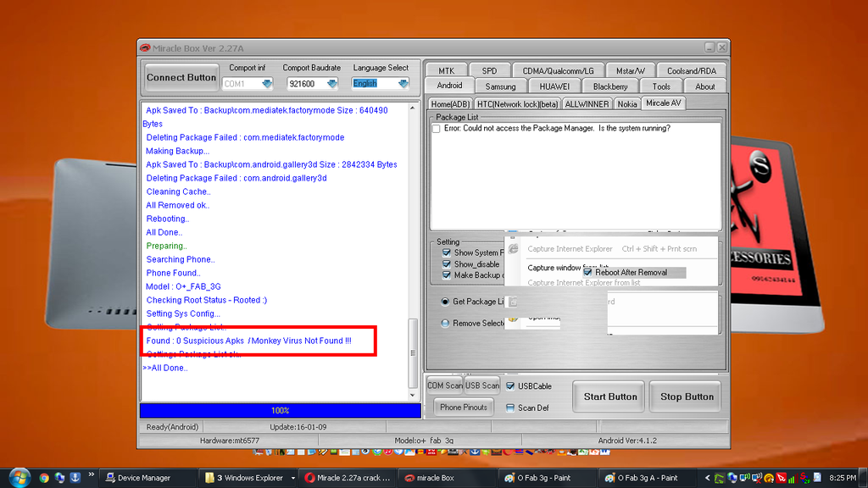The width and height of the screenshot is (868, 488).
Task: Click 'Checking Root Status - Rooted' log line
Action: click(207, 300)
